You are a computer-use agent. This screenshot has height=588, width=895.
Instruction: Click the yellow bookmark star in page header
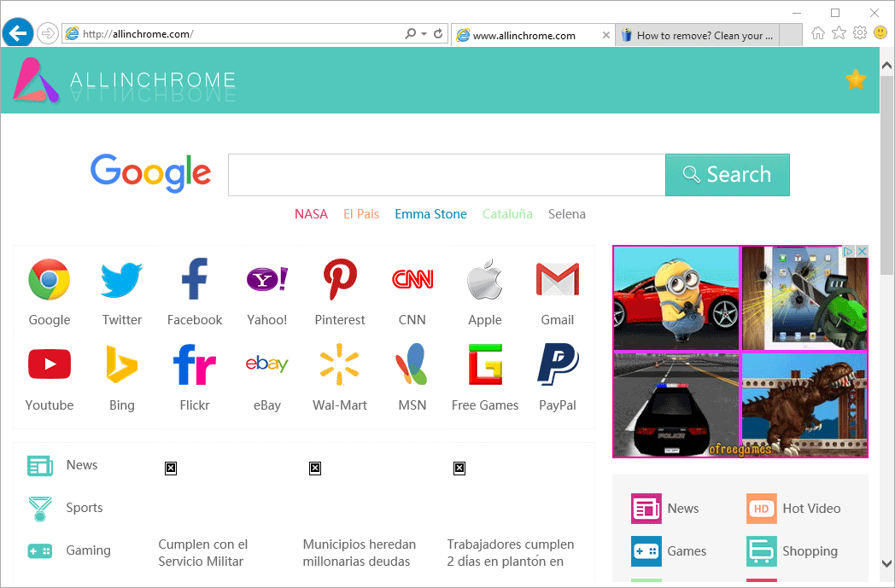tap(856, 79)
